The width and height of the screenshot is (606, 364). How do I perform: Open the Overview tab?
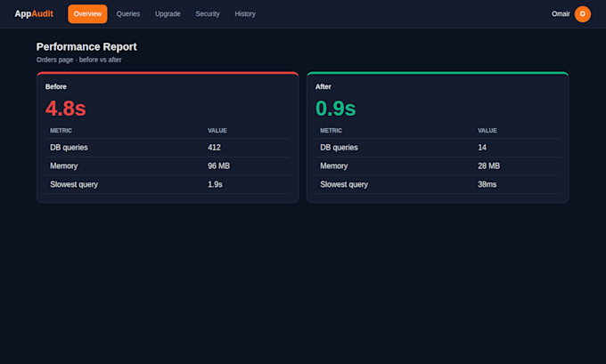(87, 14)
